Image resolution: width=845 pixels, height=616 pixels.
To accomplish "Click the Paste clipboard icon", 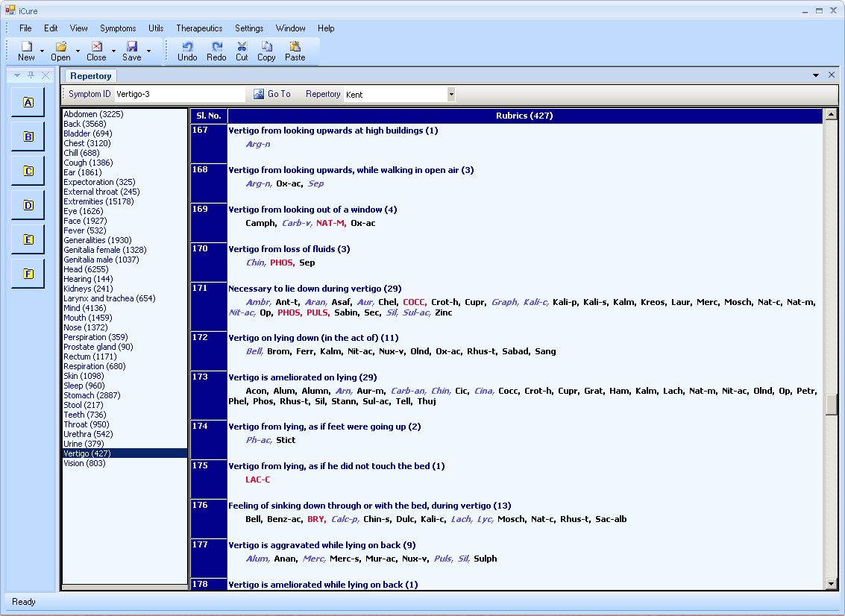I will [x=295, y=46].
